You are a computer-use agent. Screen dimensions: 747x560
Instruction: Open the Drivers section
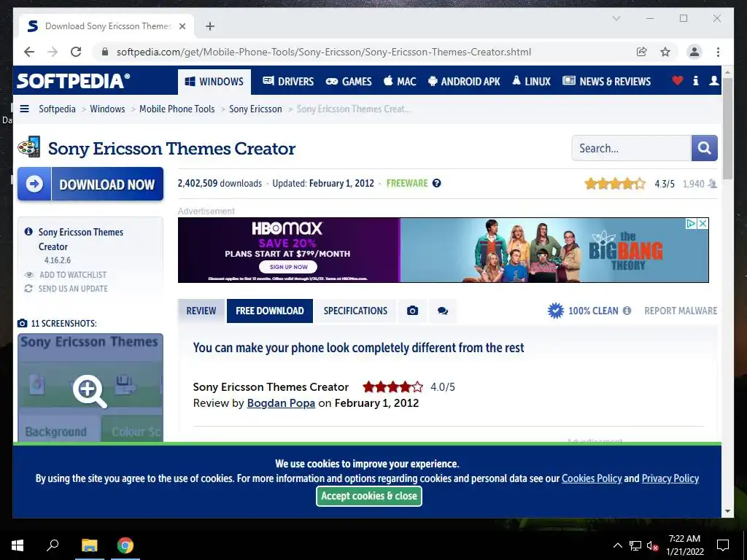tap(288, 82)
